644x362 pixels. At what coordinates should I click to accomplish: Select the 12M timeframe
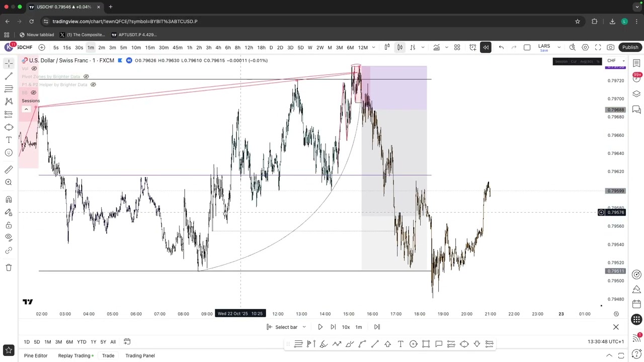coord(363,47)
